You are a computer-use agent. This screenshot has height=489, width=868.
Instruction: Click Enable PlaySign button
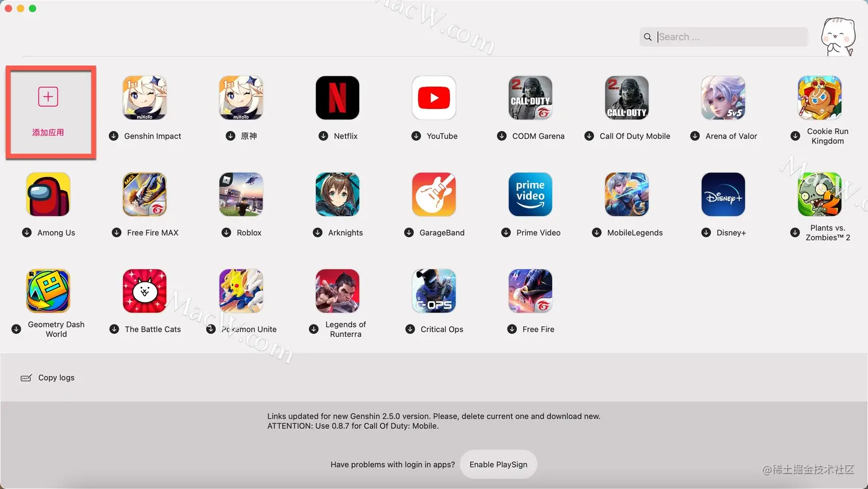click(x=498, y=464)
